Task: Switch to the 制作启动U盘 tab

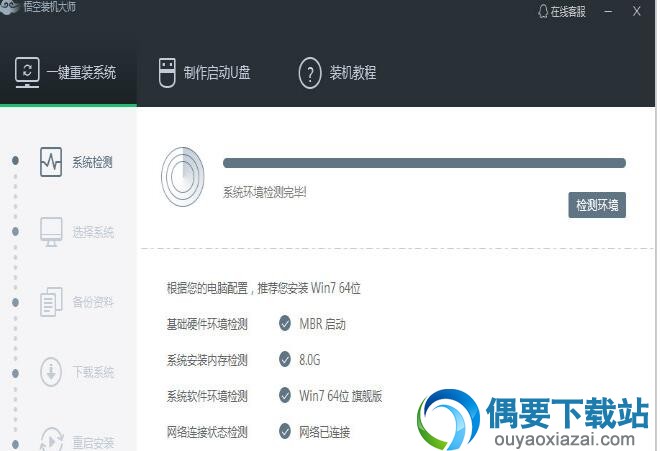Action: [x=205, y=72]
